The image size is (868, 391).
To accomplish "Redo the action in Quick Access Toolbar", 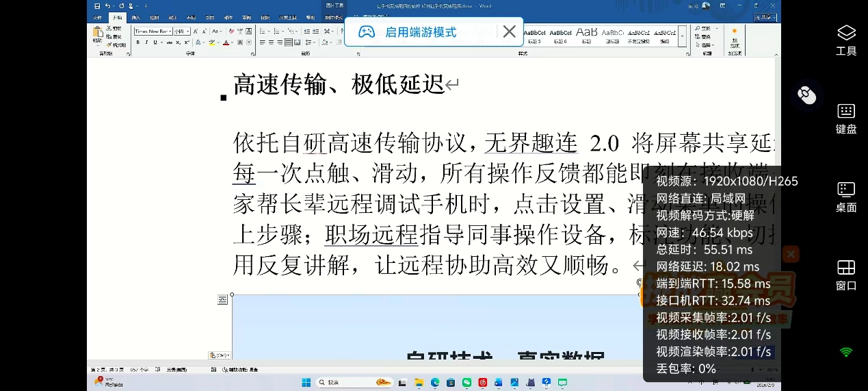I will 122,6.
